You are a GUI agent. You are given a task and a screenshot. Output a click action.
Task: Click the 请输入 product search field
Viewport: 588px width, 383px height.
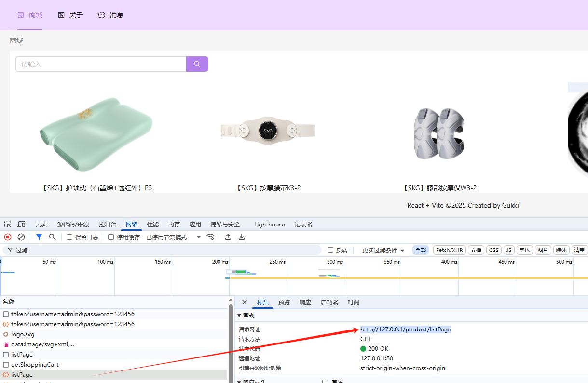(x=101, y=64)
